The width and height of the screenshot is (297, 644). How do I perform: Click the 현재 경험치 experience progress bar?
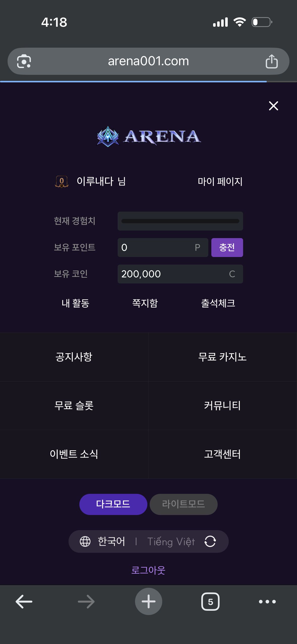click(180, 221)
